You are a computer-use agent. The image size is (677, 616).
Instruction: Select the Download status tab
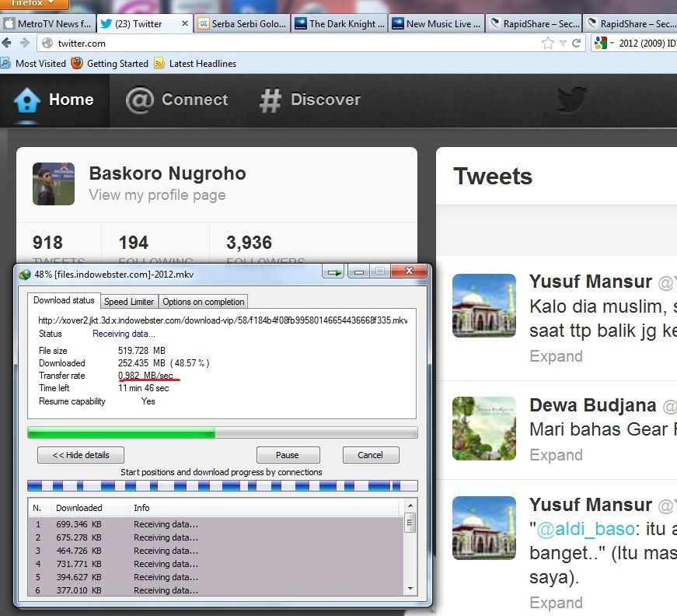tap(64, 300)
